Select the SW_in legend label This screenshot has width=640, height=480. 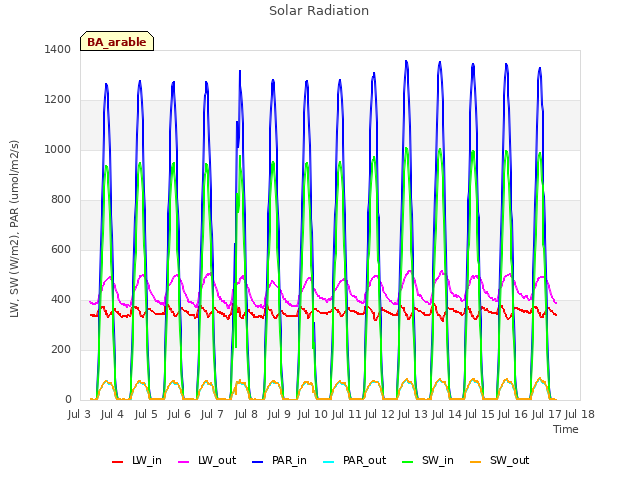tap(438, 460)
